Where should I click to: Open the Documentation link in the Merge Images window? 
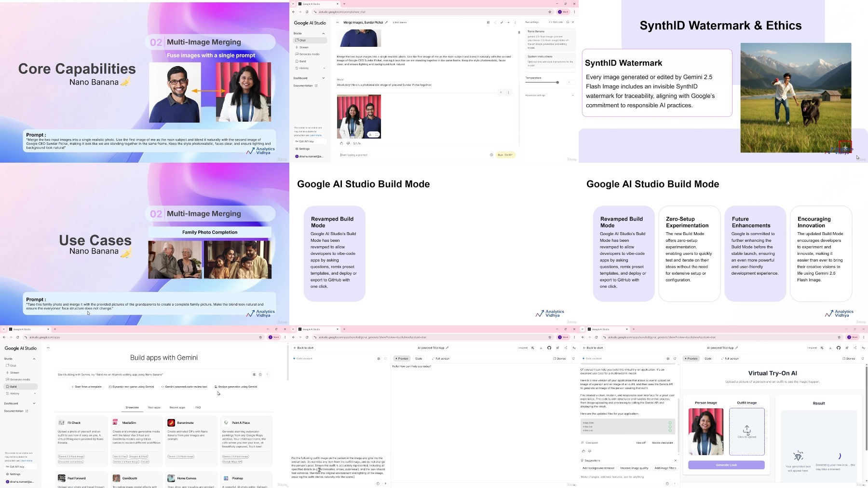coord(305,85)
